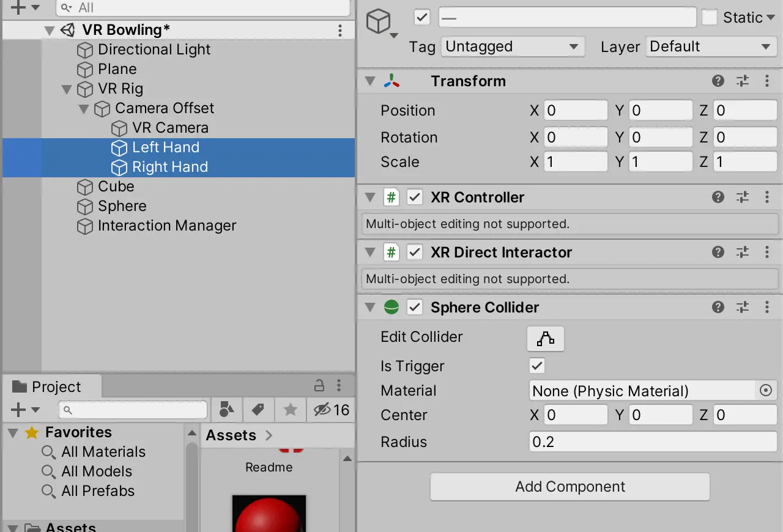
Task: Open the Static flags dropdown arrow
Action: (771, 18)
